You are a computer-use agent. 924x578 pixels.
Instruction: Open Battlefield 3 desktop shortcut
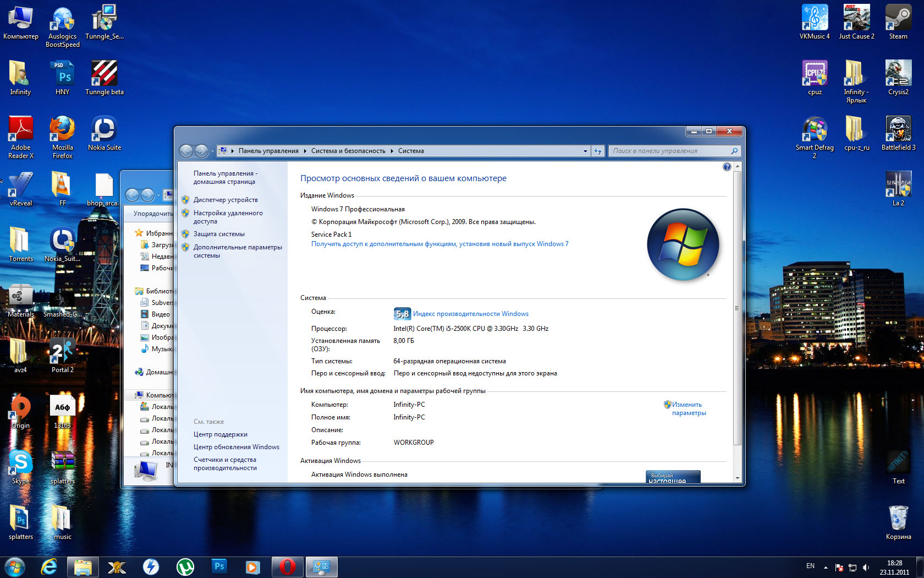pos(898,133)
